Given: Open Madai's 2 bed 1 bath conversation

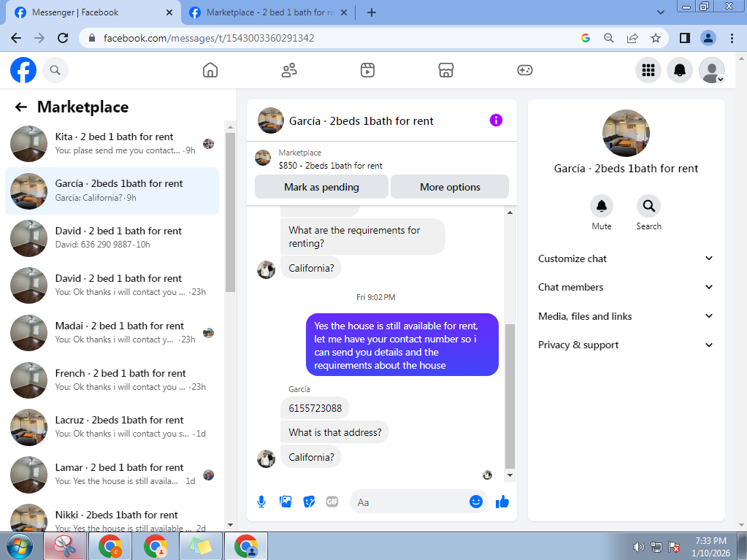Looking at the screenshot, I should tap(112, 332).
